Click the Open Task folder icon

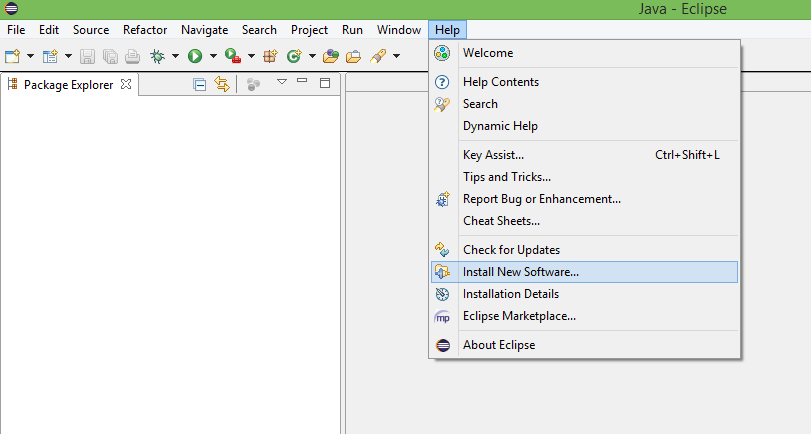(x=353, y=56)
